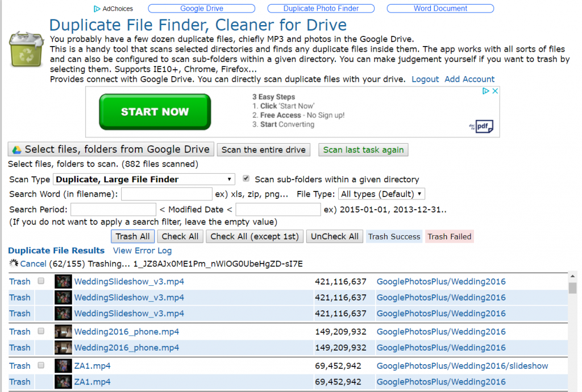
Task: Click Trash on first WeddingSlideshow_v3.mp4 row
Action: pos(20,281)
